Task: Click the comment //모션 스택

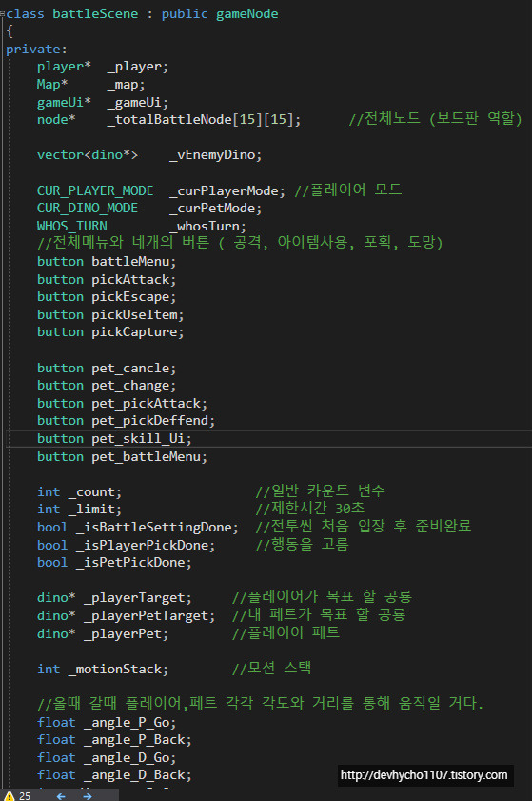Action: click(271, 669)
